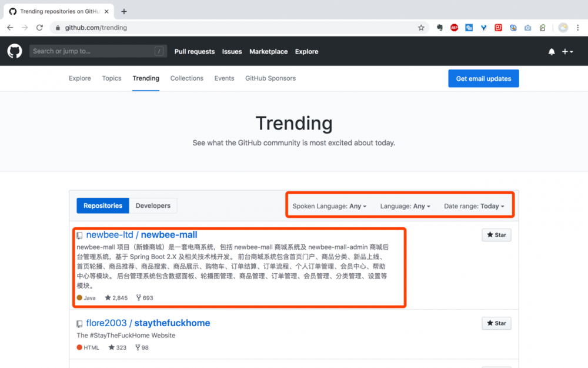
Task: Open the camera screenshot extension icon
Action: tap(527, 27)
